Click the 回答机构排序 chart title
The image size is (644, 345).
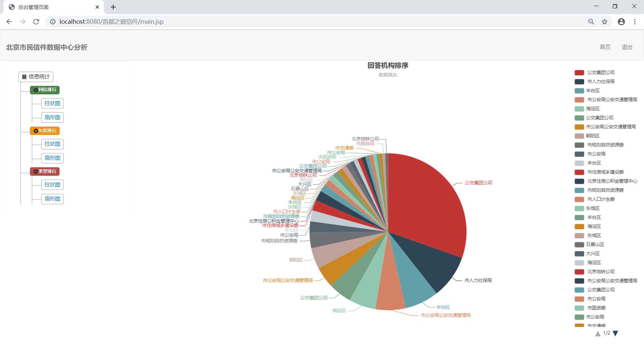(x=388, y=65)
